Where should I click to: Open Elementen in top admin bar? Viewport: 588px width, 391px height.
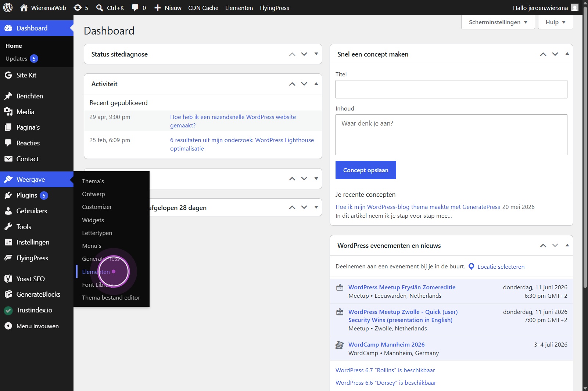239,8
